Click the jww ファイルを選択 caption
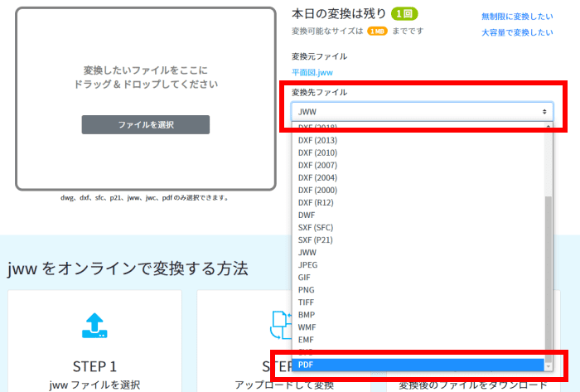Viewport: 580px width, 392px height. 94,385
